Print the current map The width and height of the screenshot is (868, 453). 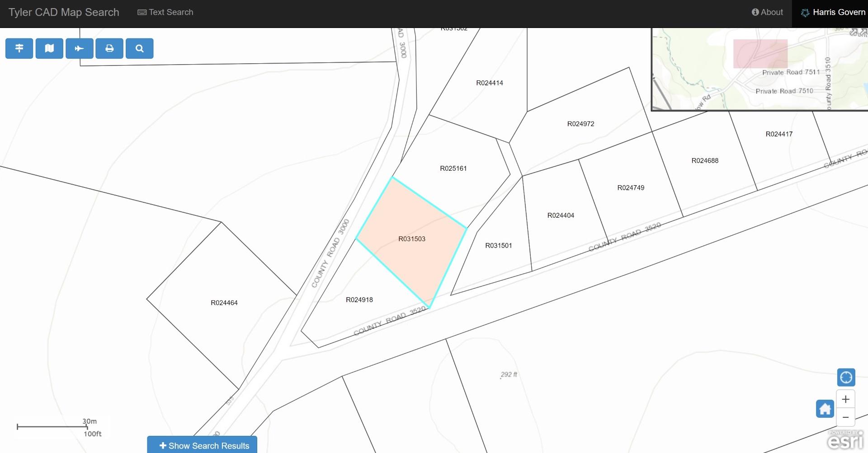coord(109,48)
